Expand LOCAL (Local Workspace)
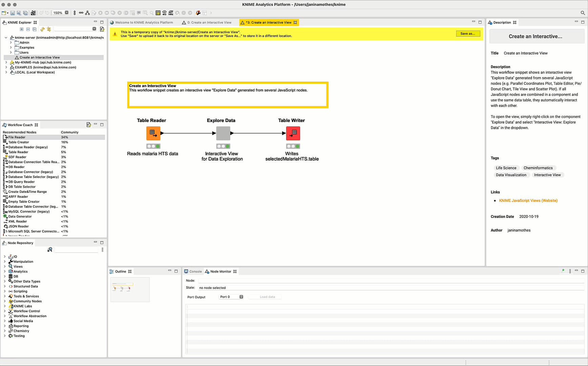The image size is (588, 366). point(6,72)
